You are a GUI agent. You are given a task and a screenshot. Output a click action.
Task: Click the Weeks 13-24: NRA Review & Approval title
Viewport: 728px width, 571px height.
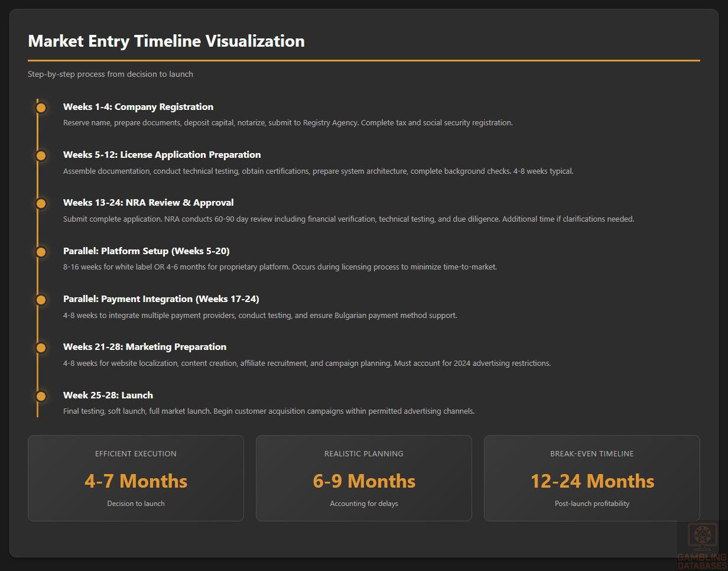click(148, 203)
